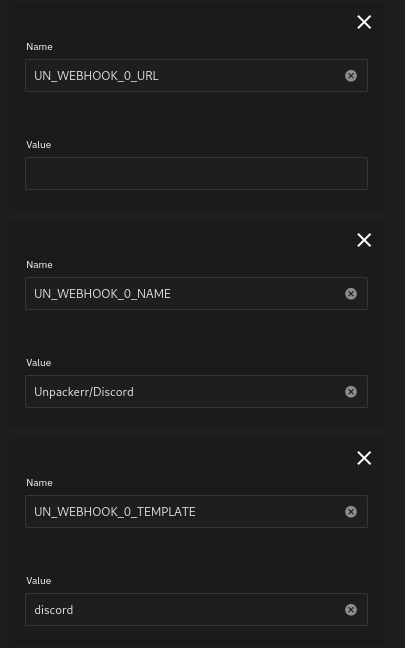405x648 pixels.
Task: Select the Name label above UN_WEBHOOK_0_URL
Action: [39, 47]
